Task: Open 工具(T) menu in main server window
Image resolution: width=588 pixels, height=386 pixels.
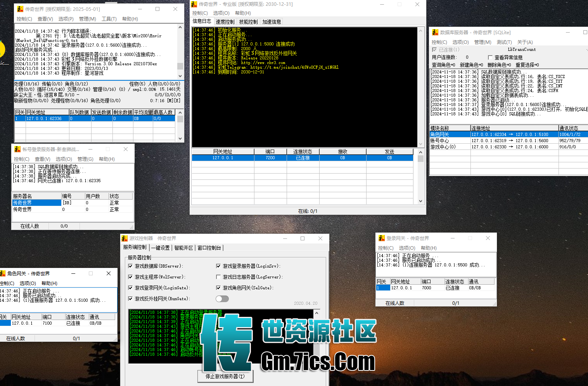Action: [x=109, y=19]
